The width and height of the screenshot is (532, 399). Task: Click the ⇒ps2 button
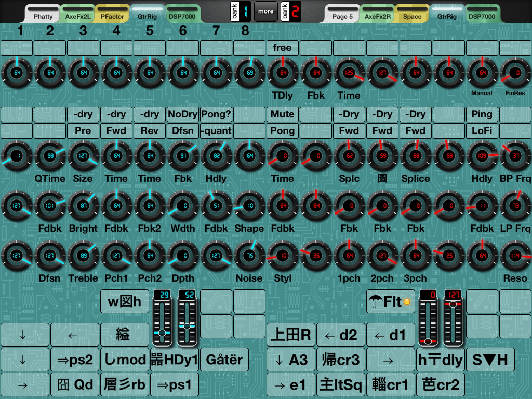[x=75, y=360]
